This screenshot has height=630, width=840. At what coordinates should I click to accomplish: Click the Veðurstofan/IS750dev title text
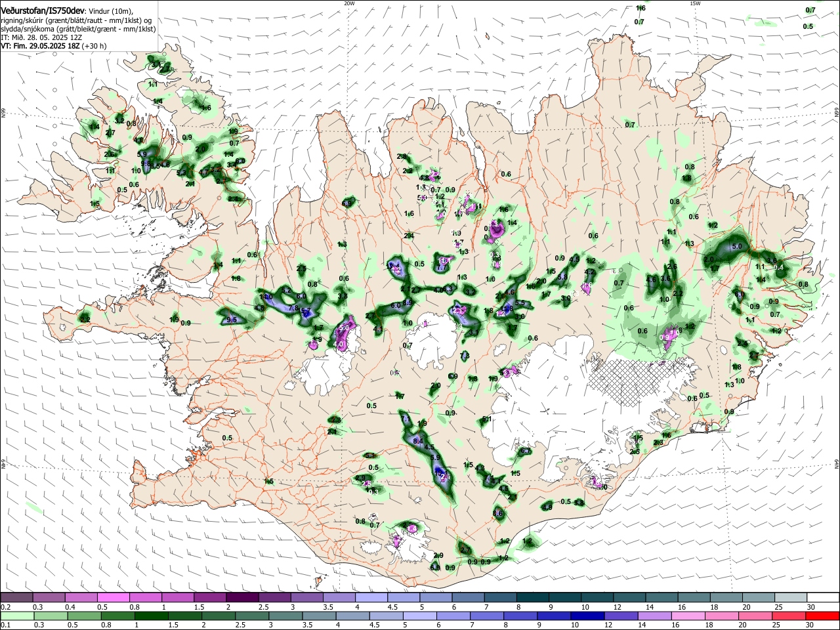point(43,10)
